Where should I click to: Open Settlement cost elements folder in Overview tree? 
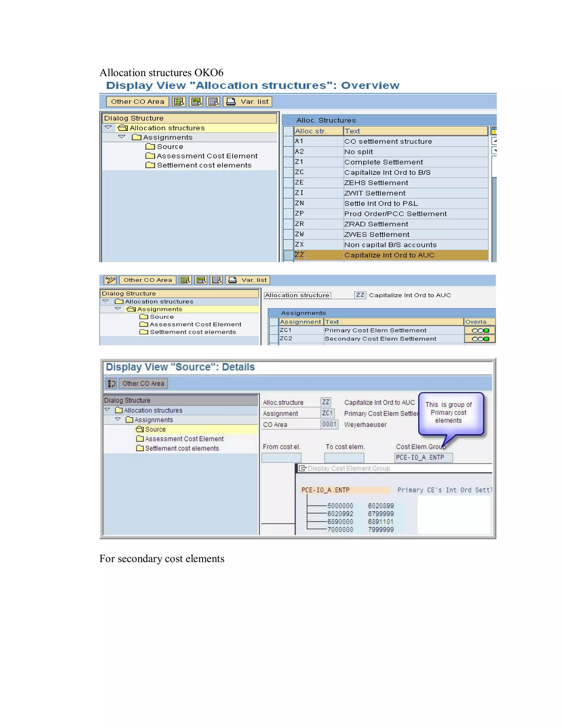[x=199, y=165]
